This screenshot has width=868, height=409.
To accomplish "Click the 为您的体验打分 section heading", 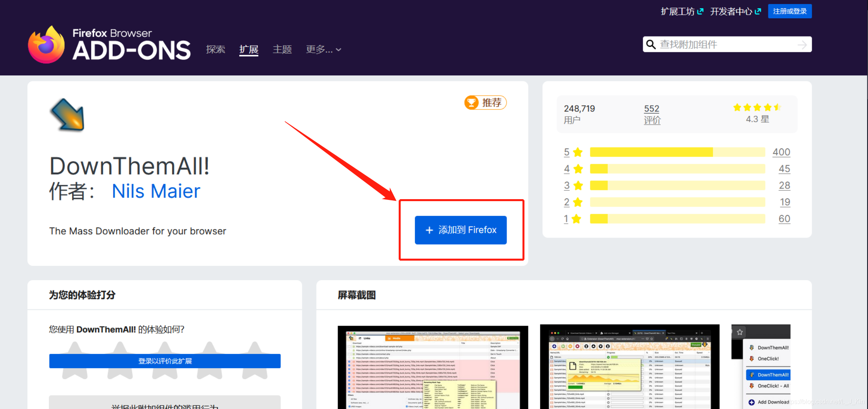I will [x=82, y=295].
